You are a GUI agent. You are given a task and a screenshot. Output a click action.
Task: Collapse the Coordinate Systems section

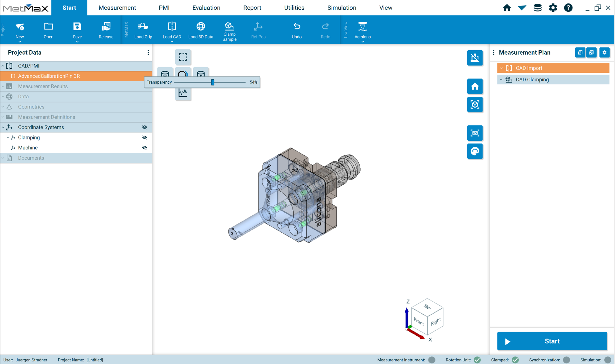pos(3,127)
